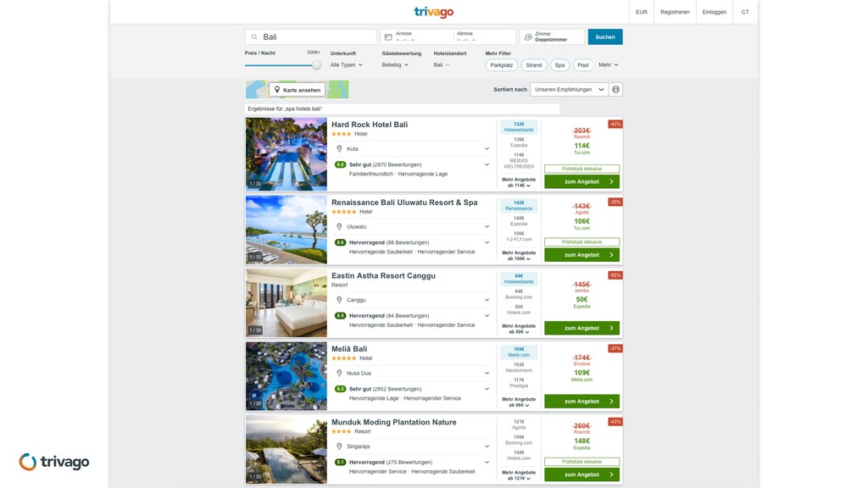Image resolution: width=868 pixels, height=488 pixels.
Task: Expand the Canggu location row
Action: pos(413,300)
